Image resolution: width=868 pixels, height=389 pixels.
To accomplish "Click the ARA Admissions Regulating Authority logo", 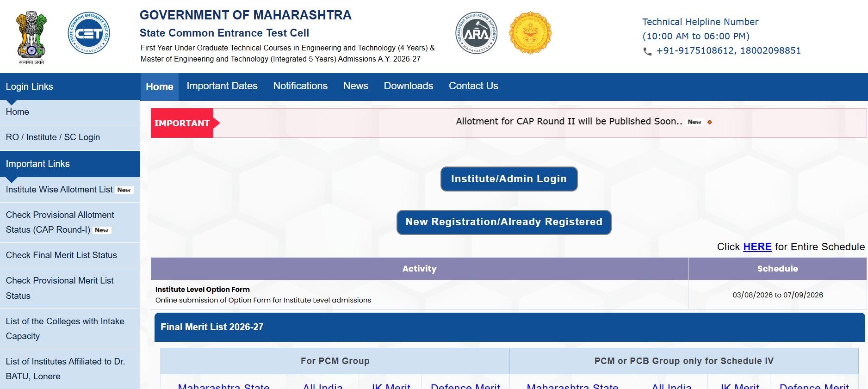I will [476, 33].
